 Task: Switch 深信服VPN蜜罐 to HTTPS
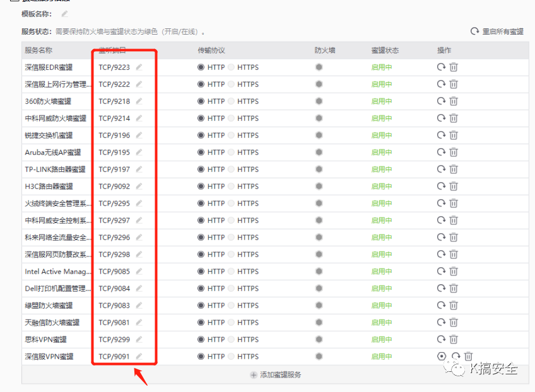[231, 357]
